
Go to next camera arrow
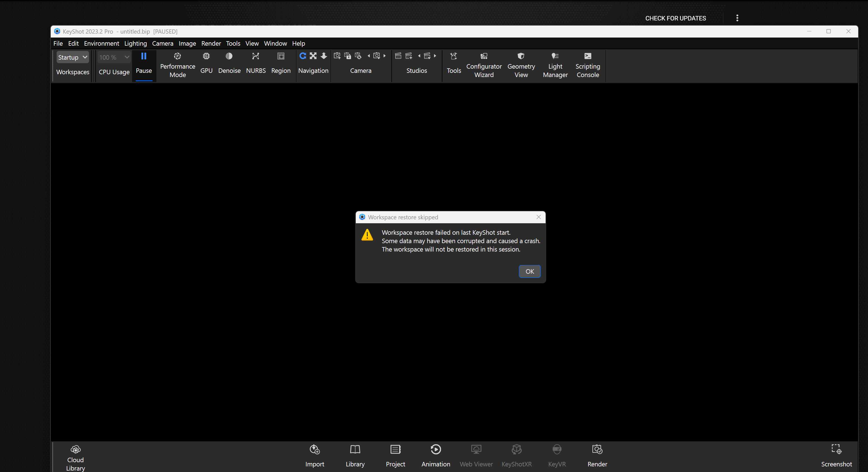click(x=384, y=56)
